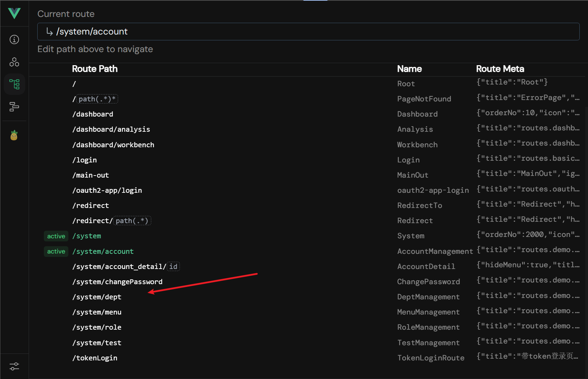588x379 pixels.
Task: Select the /system/menu route
Action: [x=97, y=312]
